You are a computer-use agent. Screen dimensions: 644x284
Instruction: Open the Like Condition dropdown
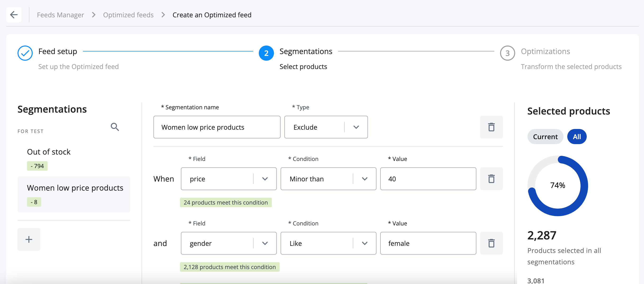[328, 243]
